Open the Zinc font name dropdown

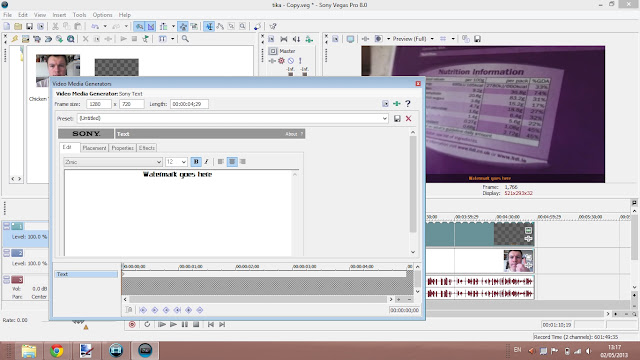113,162
